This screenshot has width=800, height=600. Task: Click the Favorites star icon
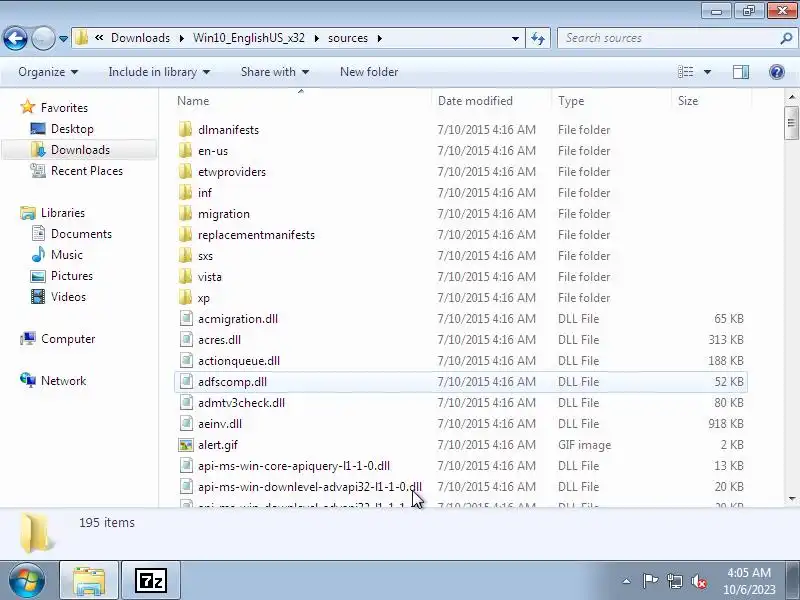coord(28,107)
